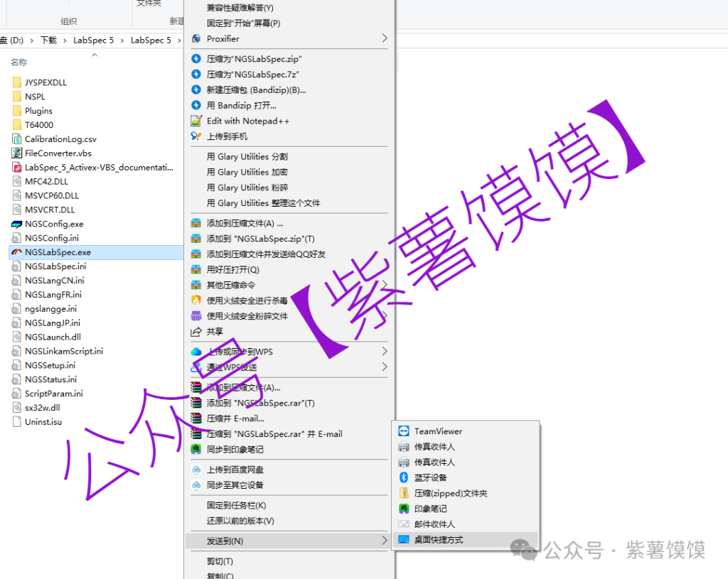Click the Bluetooth device icon in submenu

coord(404,477)
